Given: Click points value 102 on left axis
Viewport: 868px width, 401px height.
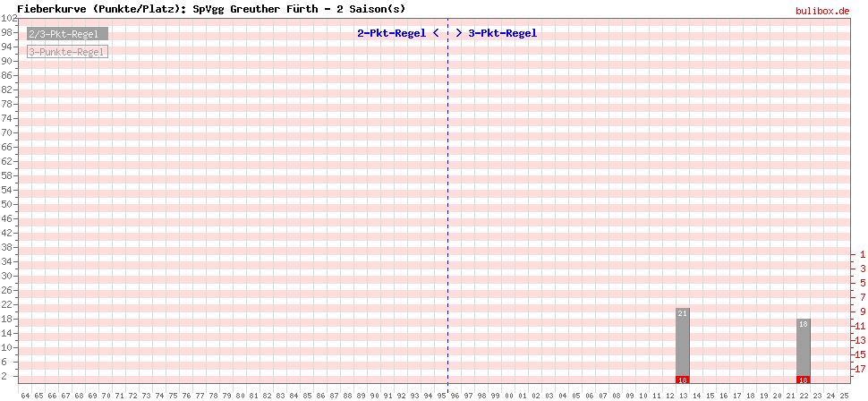Looking at the screenshot, I should coord(8,18).
